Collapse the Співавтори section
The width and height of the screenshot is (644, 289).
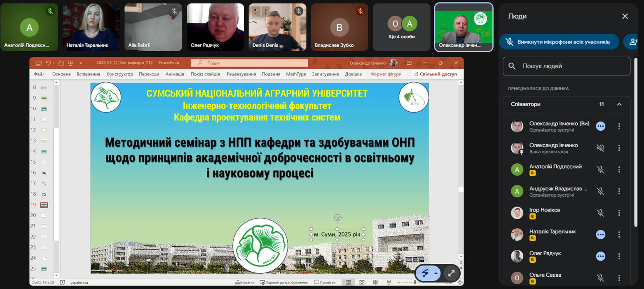tap(619, 104)
